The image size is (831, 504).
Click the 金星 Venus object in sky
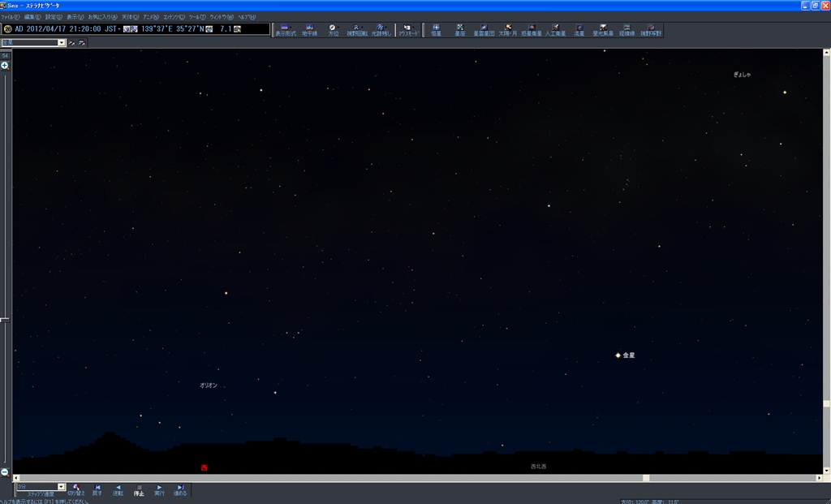click(x=618, y=355)
